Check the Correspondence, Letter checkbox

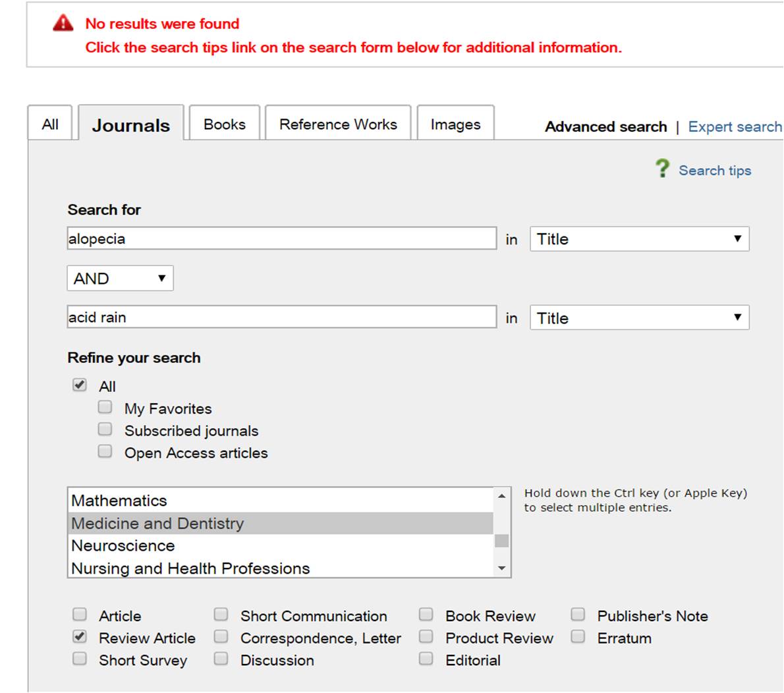(x=221, y=636)
